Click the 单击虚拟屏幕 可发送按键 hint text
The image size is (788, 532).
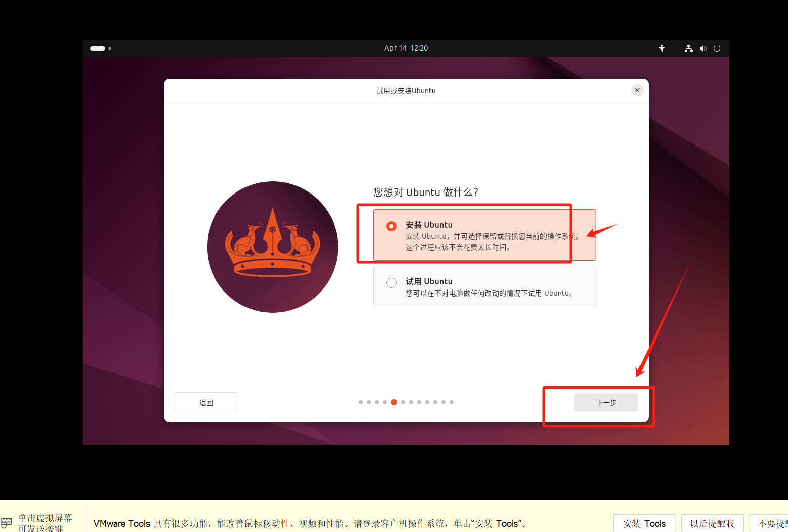pyautogui.click(x=45, y=523)
